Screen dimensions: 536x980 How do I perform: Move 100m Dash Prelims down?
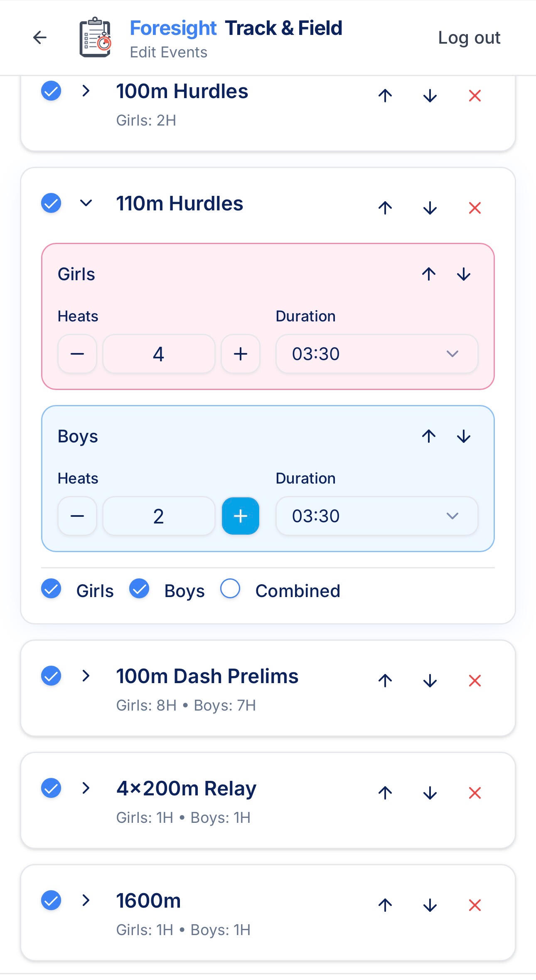pos(430,681)
